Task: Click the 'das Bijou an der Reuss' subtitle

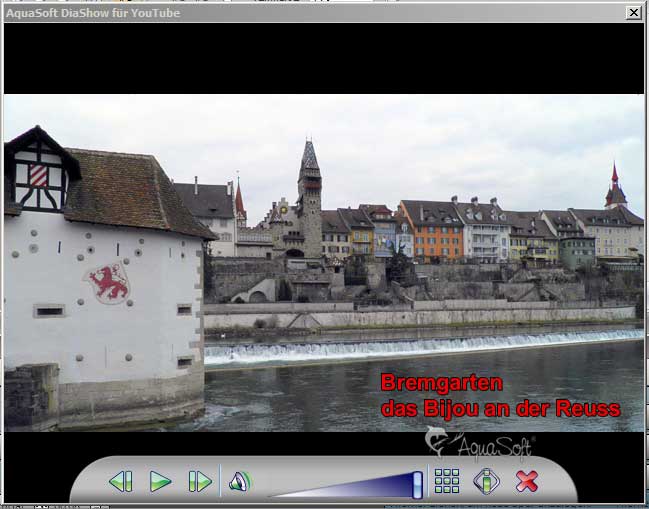Action: (500, 408)
